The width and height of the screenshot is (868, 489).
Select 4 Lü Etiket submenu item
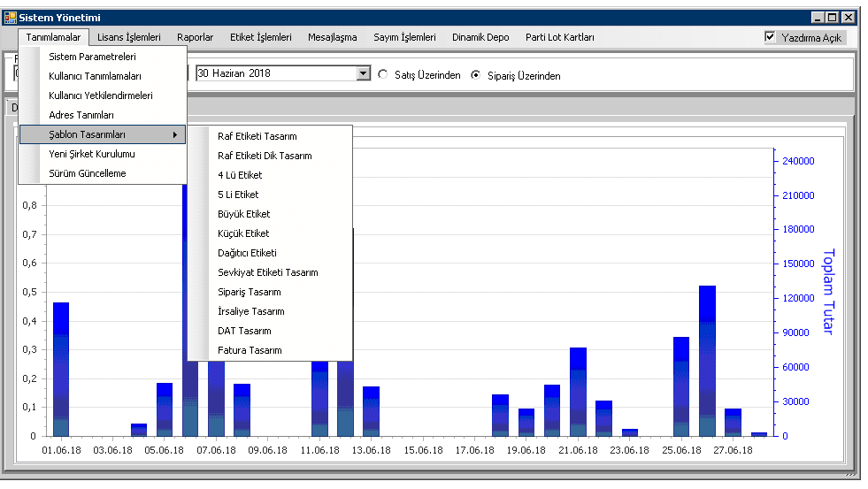click(x=270, y=175)
